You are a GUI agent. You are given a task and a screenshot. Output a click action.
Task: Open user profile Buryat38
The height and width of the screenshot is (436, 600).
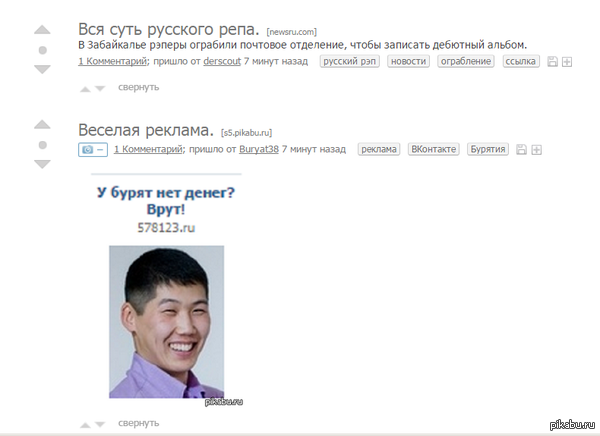(x=259, y=149)
